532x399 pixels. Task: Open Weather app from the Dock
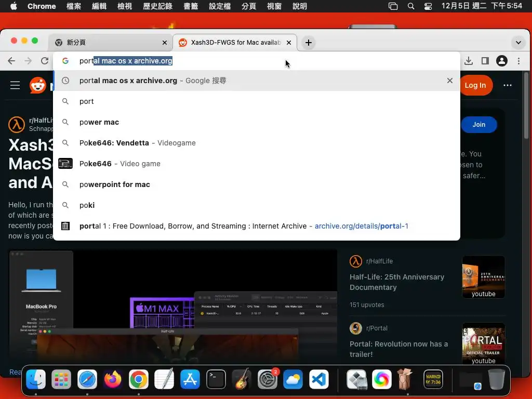pos(293,379)
